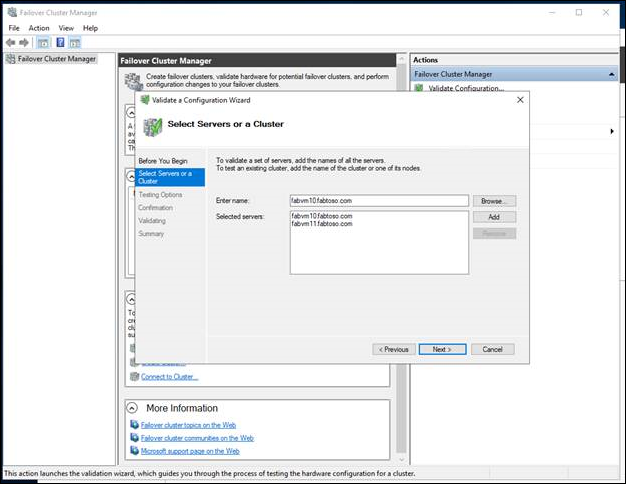Screen dimensions: 626x484
Task: Click the center pane scrollbar down arrow
Action: pos(401,460)
